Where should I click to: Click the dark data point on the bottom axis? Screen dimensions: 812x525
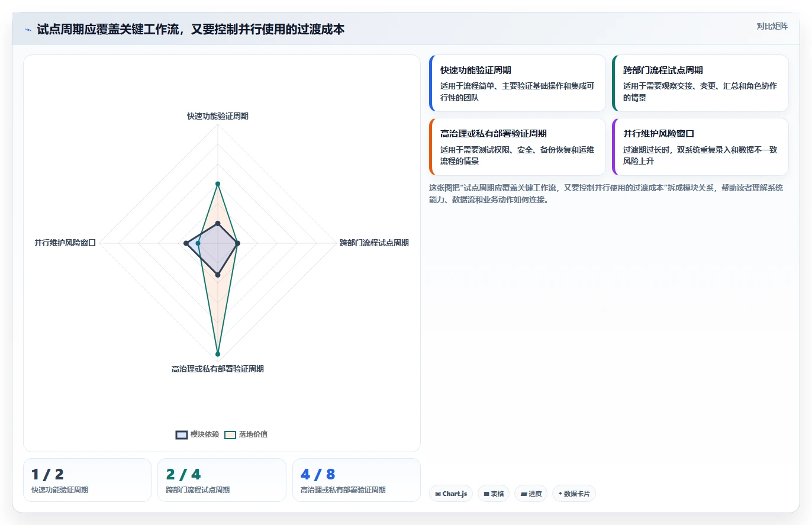tap(218, 275)
